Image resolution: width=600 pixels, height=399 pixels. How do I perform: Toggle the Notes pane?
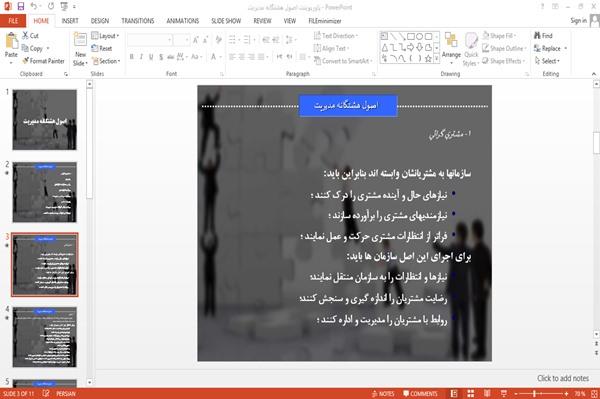383,393
